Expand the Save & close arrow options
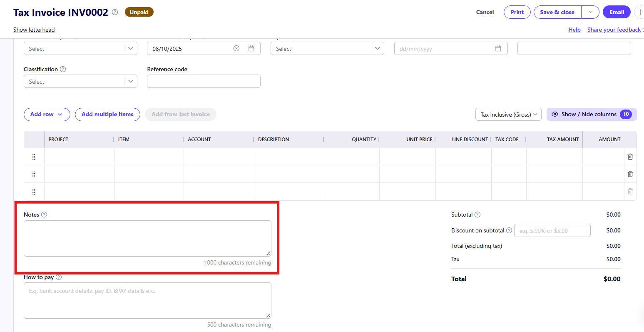 tap(590, 12)
